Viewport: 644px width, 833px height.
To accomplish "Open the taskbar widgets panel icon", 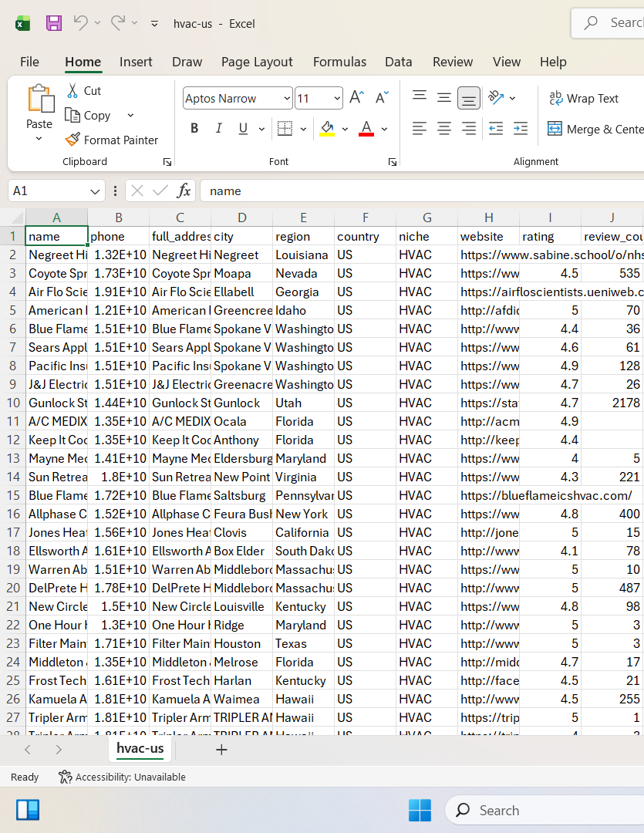I will pyautogui.click(x=28, y=810).
